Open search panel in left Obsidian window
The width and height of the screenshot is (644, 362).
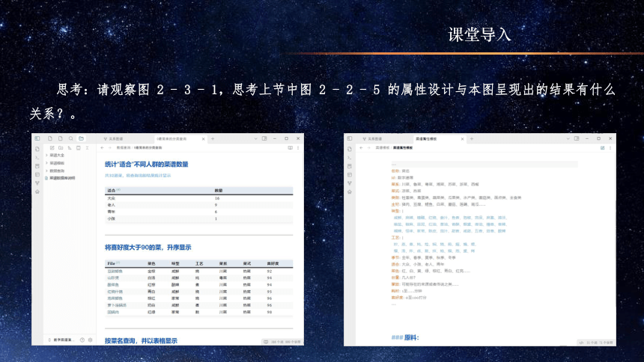click(x=71, y=138)
